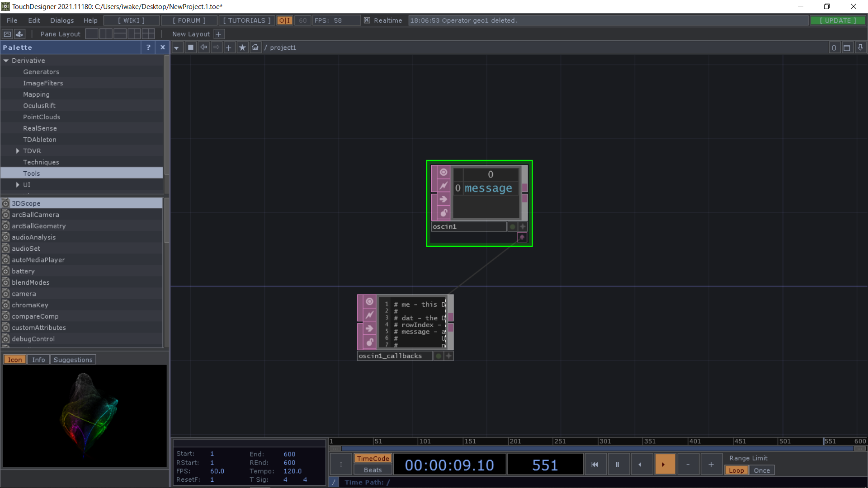This screenshot has width=868, height=488.
Task: Switch Range Limit to Once
Action: (x=762, y=470)
